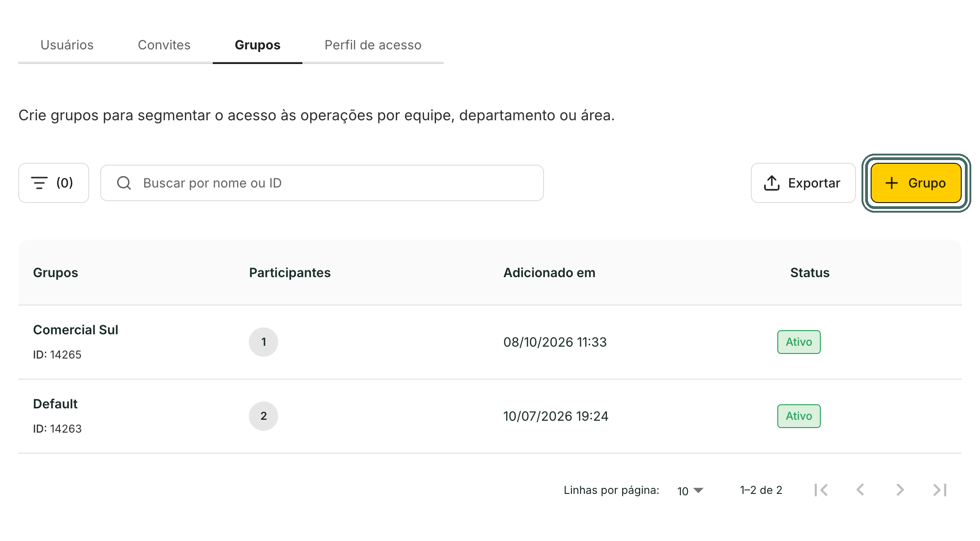
Task: Click the Exportar button
Action: point(803,183)
